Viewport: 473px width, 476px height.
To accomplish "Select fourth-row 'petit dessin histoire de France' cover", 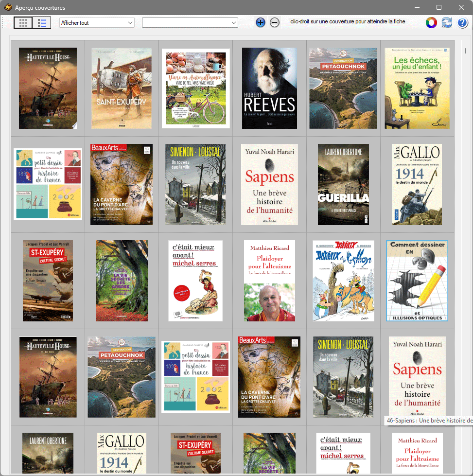I will coord(195,377).
